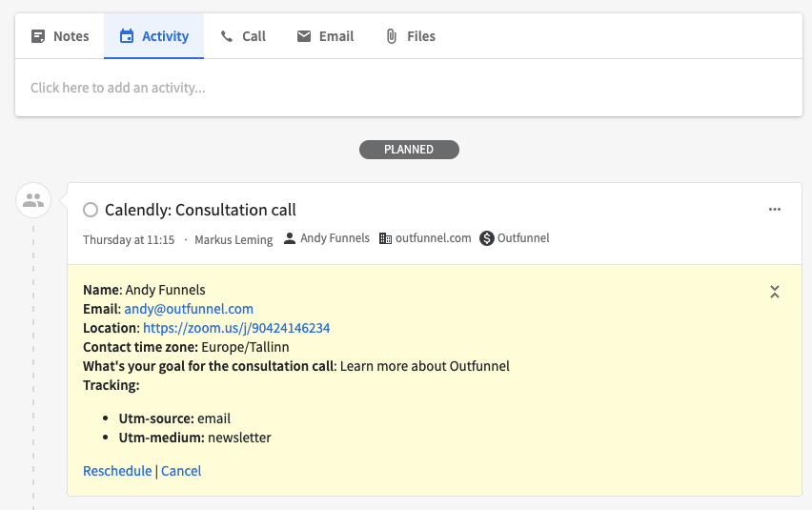Click the person icon beside Andy Funnels
The image size is (812, 510).
point(291,238)
